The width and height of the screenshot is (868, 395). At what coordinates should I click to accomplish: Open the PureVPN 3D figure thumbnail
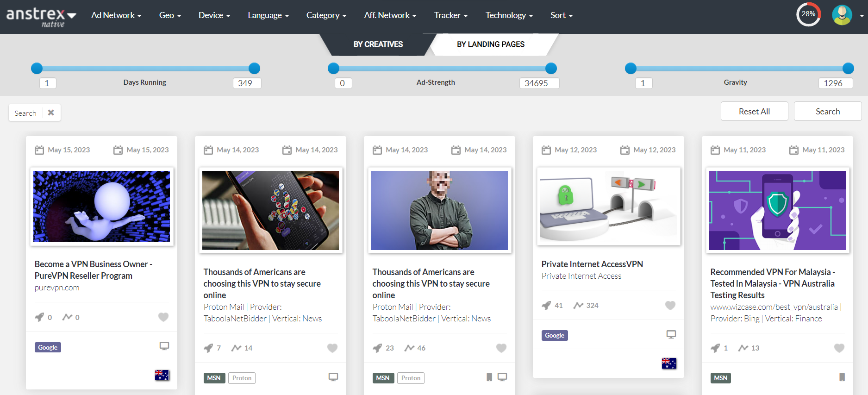(x=101, y=207)
